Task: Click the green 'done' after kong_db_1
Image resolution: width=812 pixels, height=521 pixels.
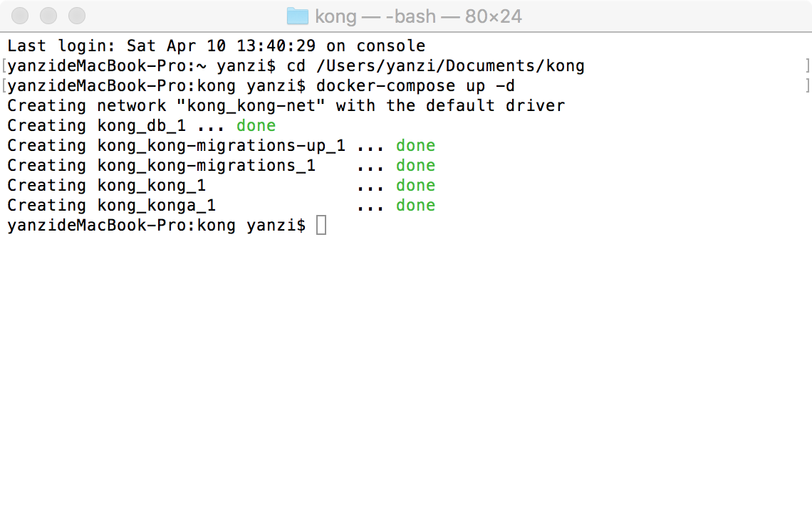Action: tap(256, 126)
